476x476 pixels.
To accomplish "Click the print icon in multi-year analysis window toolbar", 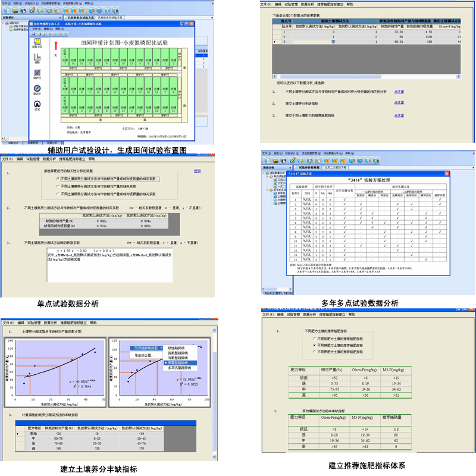I will pos(284,161).
